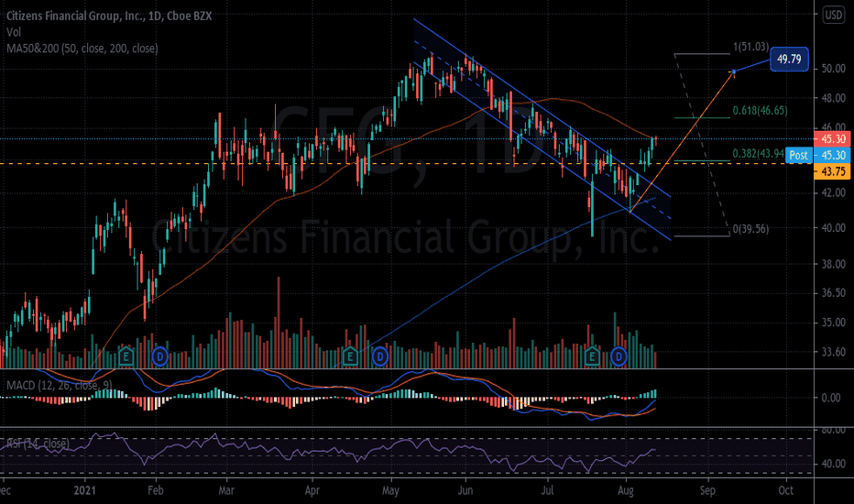Select the 1(51.03) Fibonacci level label

point(751,47)
